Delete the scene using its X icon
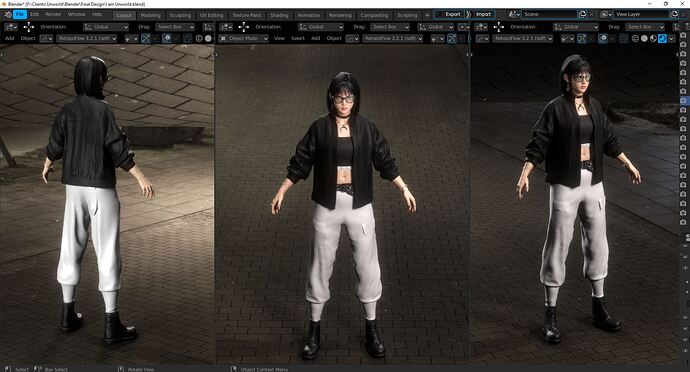Screen dimensions: 690x372 (x=591, y=14)
